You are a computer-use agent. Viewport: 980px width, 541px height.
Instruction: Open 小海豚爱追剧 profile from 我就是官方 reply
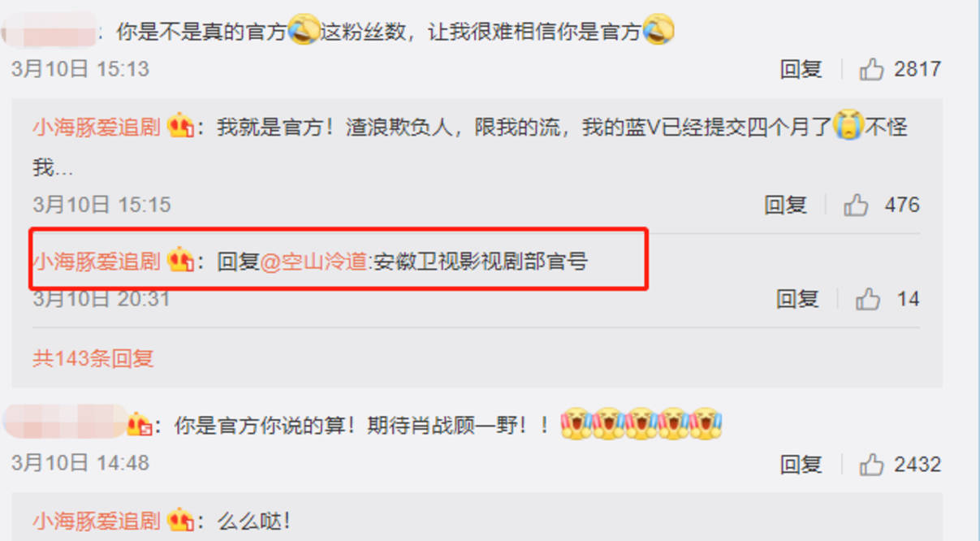(x=97, y=128)
